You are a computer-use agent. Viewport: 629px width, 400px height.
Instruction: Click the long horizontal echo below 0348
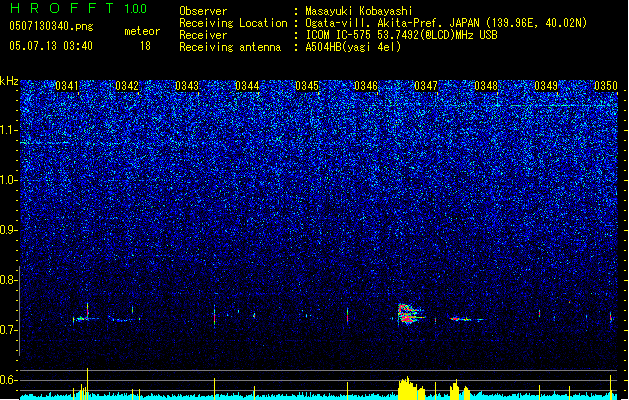coord(467,319)
